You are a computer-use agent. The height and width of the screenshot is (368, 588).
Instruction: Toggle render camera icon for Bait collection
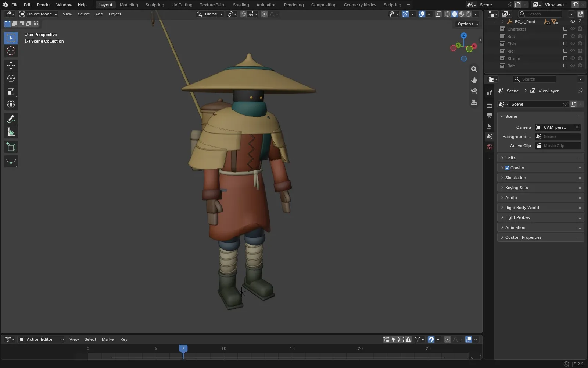(x=580, y=66)
